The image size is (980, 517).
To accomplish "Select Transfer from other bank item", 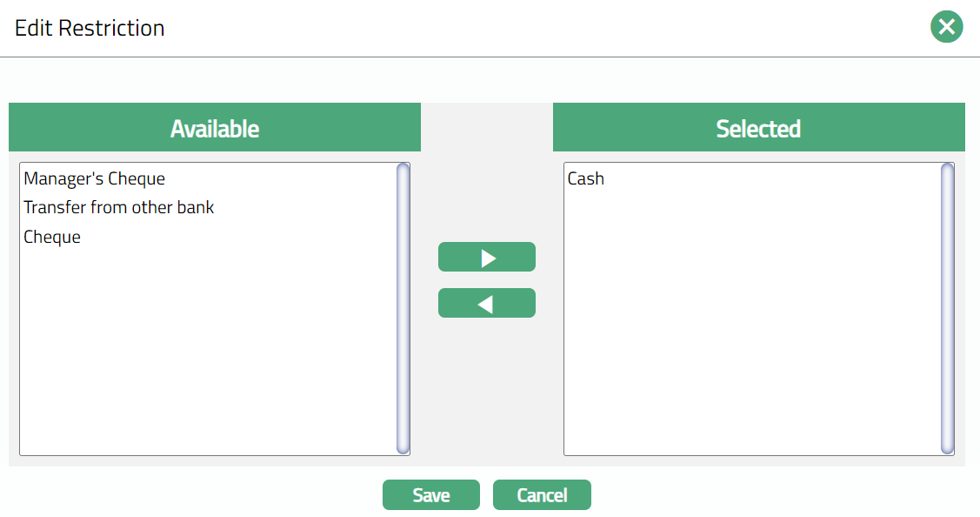I will pyautogui.click(x=119, y=208).
